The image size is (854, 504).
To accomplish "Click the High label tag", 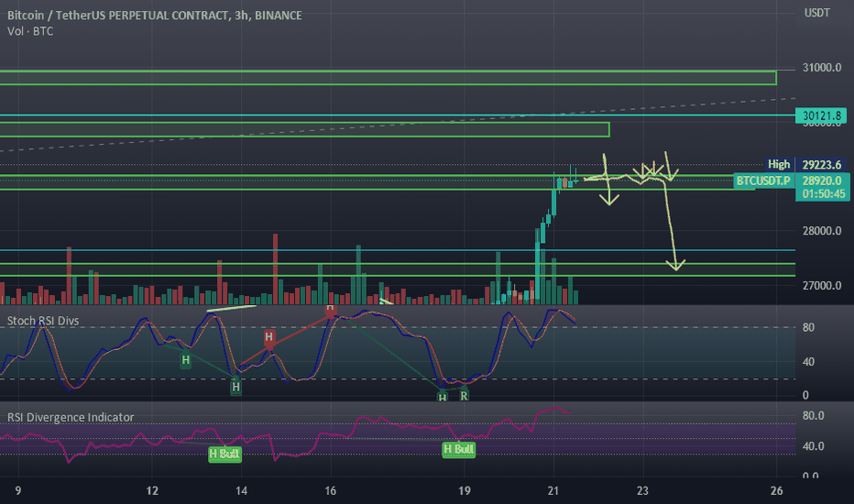I will pos(778,164).
